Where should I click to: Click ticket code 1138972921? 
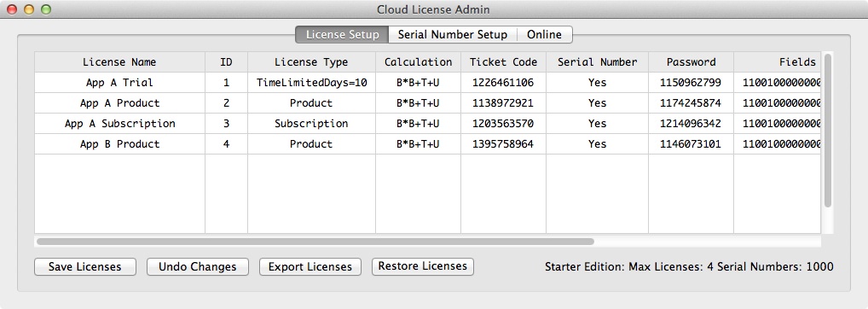coord(503,103)
